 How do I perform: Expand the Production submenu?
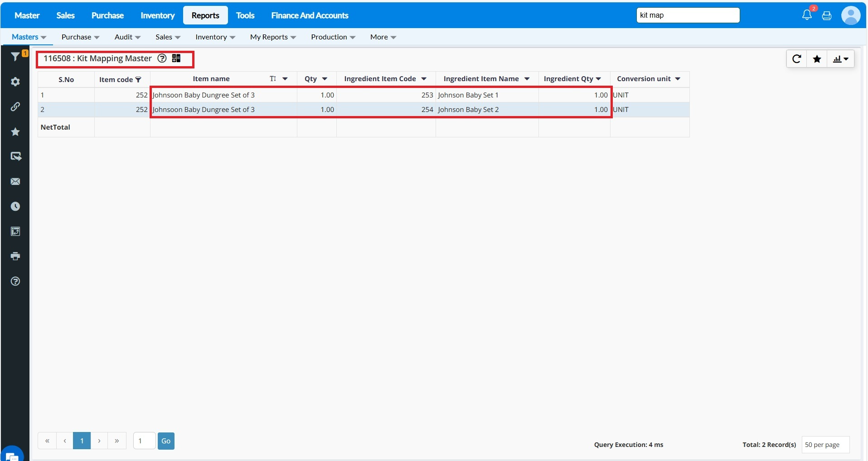point(333,37)
